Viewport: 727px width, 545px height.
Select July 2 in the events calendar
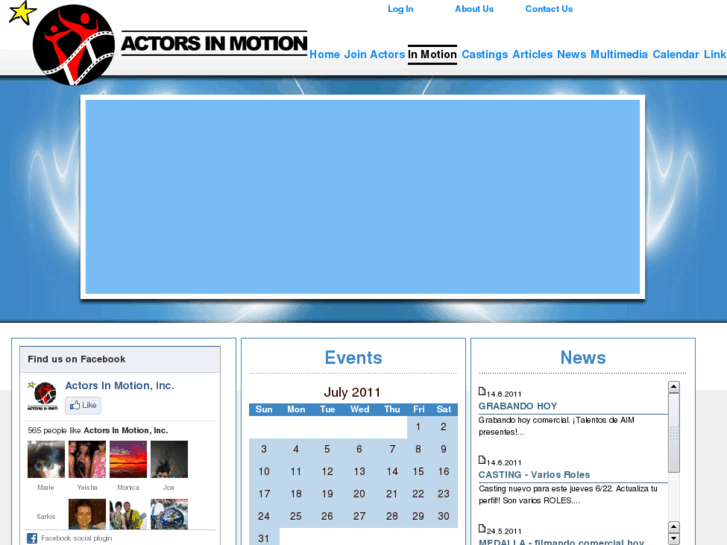pyautogui.click(x=443, y=427)
